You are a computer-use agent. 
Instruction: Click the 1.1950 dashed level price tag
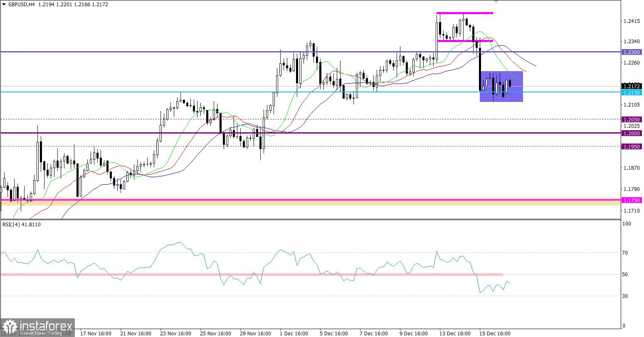click(x=632, y=146)
